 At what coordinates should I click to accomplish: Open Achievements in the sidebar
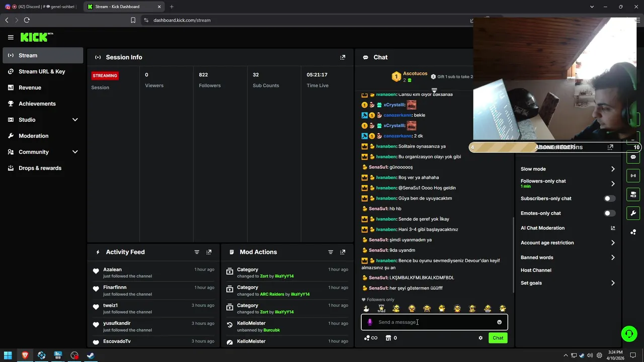pyautogui.click(x=43, y=104)
